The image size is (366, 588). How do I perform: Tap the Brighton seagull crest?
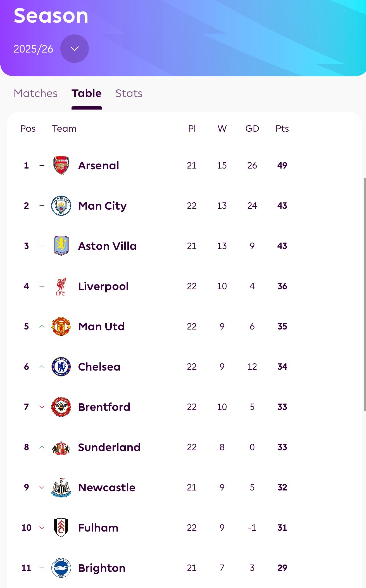point(61,568)
